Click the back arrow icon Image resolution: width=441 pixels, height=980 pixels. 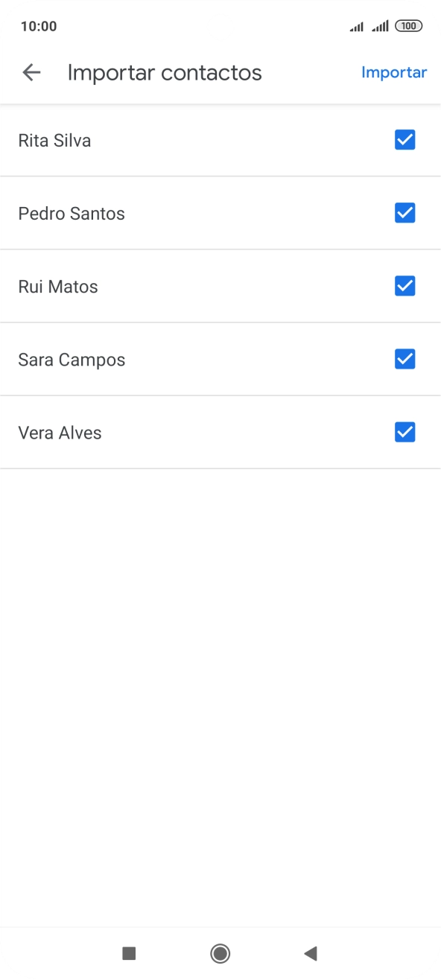point(31,72)
